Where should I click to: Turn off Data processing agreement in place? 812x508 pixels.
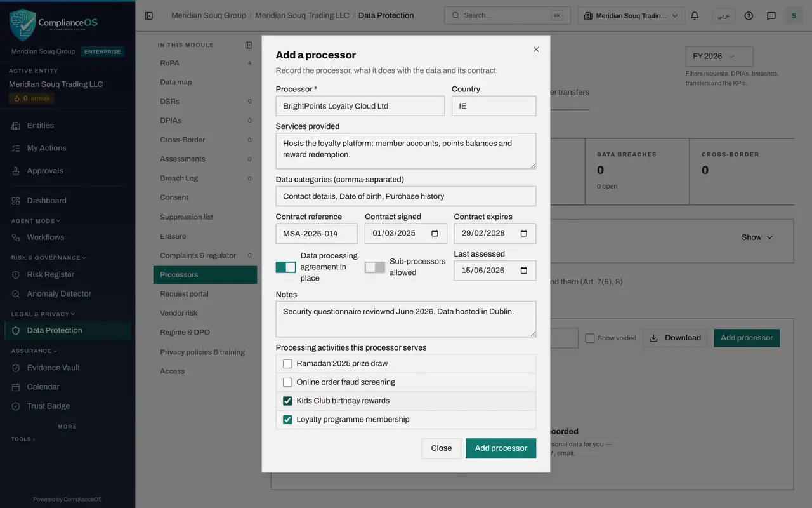click(285, 267)
